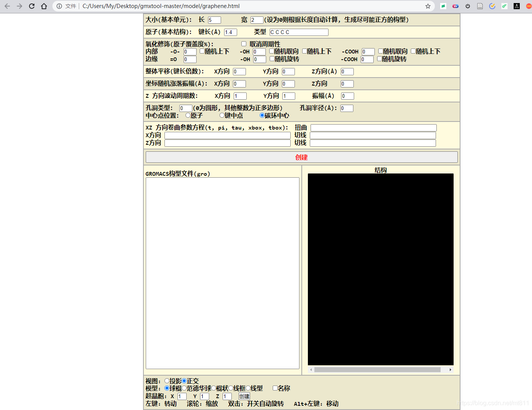This screenshot has height=410, width=532.
Task: Click the red 创建 button
Action: click(x=301, y=157)
